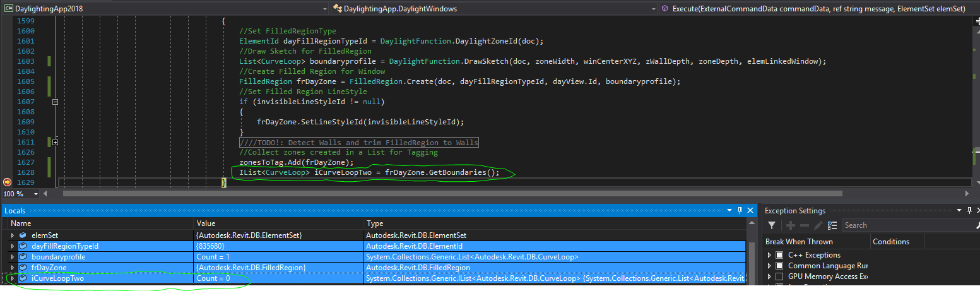The image size is (980, 291).
Task: Expand the elemSet variable
Action: point(12,235)
